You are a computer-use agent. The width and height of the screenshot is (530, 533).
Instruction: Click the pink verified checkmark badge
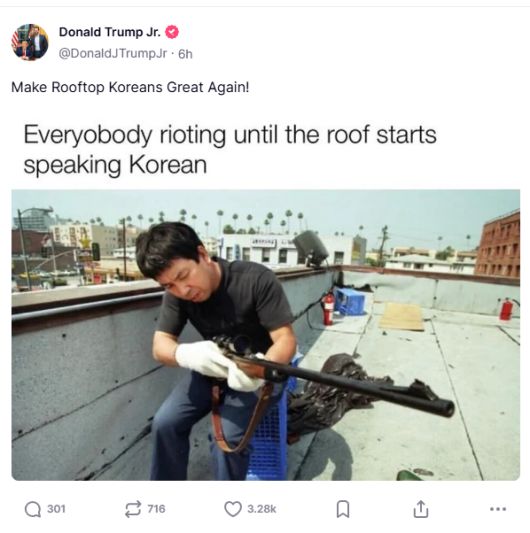(x=172, y=32)
